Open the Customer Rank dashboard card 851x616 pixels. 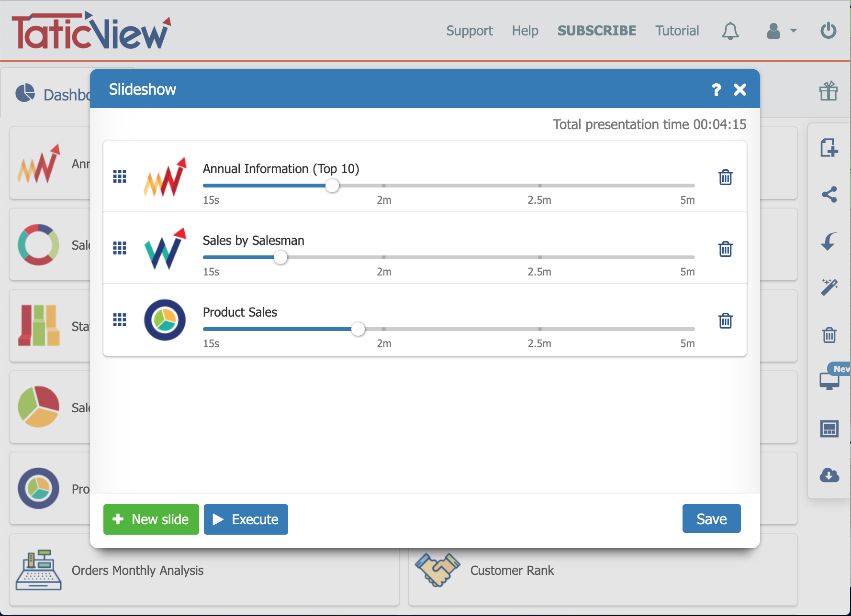(603, 570)
